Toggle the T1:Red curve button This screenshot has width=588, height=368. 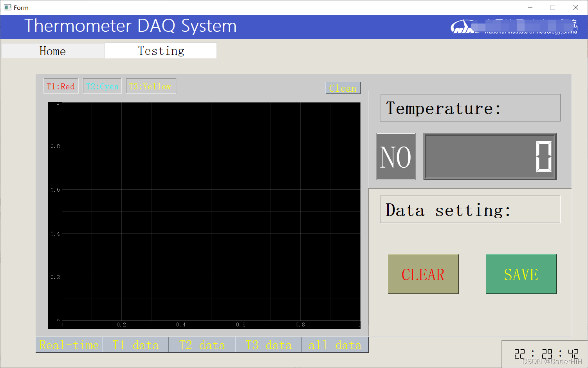click(61, 86)
